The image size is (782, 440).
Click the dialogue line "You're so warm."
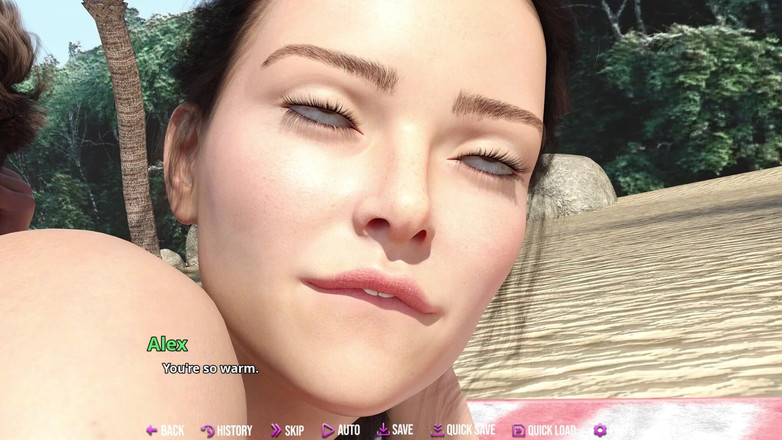pos(210,368)
